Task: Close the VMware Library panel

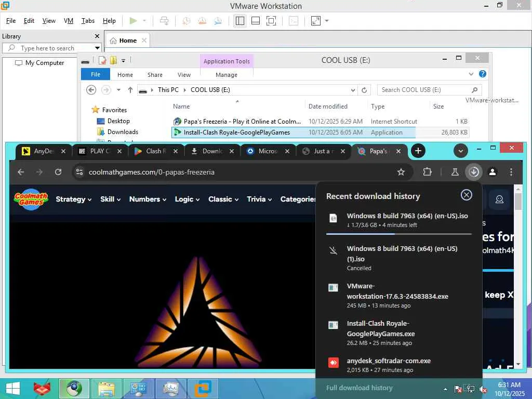Action: (x=97, y=36)
